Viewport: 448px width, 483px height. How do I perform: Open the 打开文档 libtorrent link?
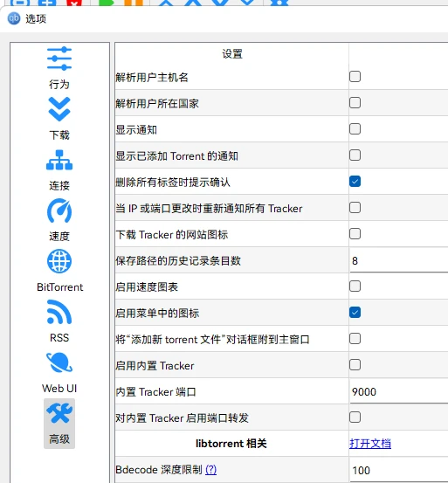(x=370, y=444)
